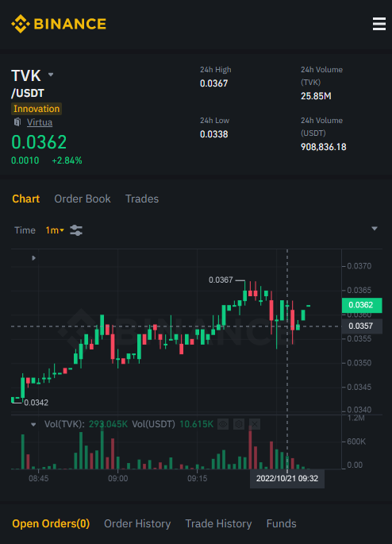Click the Time label
Viewport: 392px width, 544px height.
click(x=25, y=230)
